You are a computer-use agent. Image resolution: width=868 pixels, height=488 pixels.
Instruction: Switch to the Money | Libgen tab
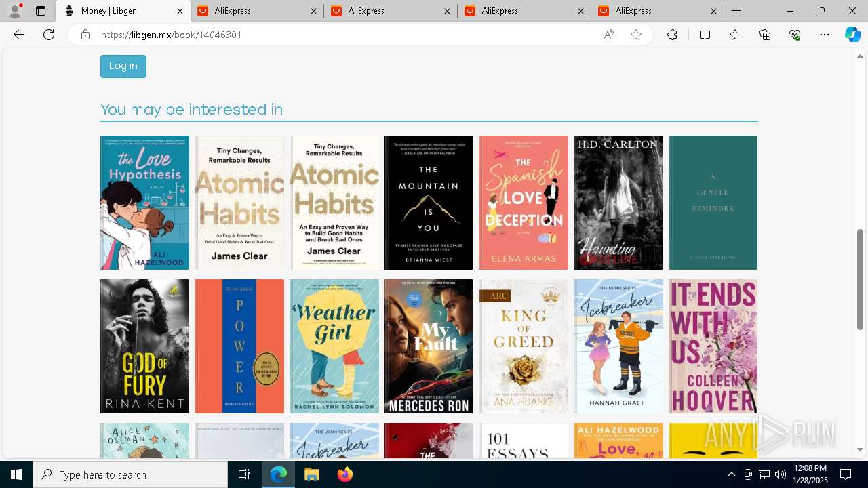point(123,11)
